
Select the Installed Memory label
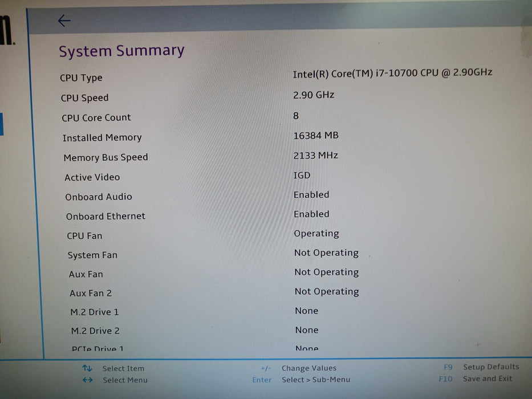coord(102,137)
